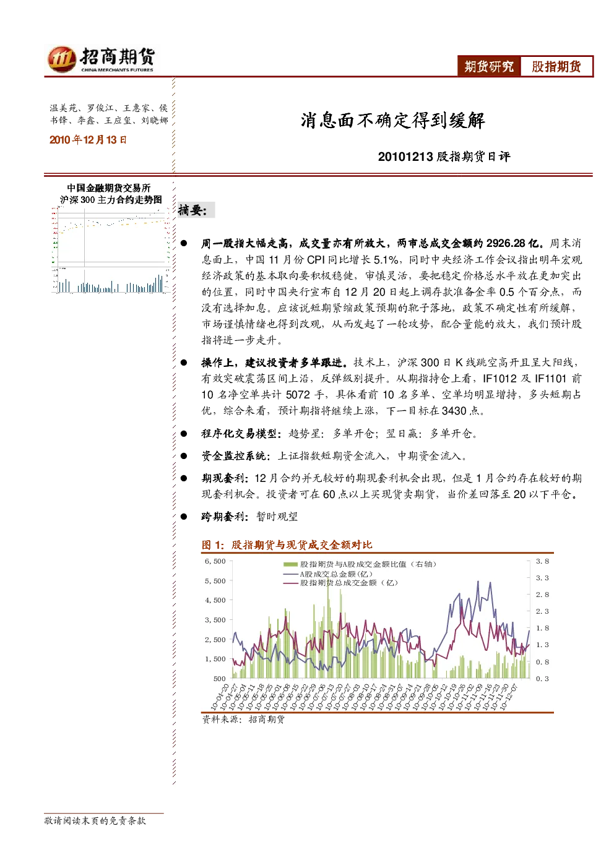The width and height of the screenshot is (614, 868).
Task: Click the China Merchants Futures logo
Action: (101, 59)
